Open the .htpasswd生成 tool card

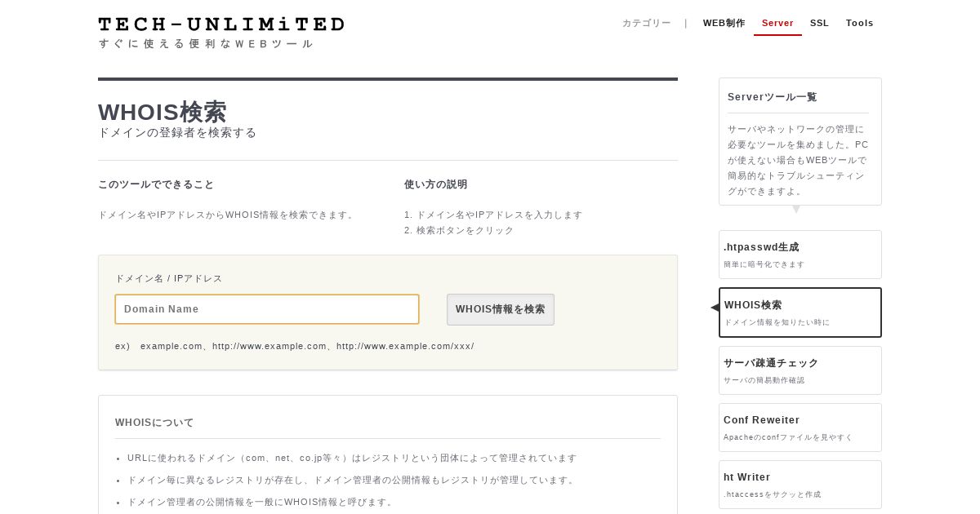pos(800,255)
